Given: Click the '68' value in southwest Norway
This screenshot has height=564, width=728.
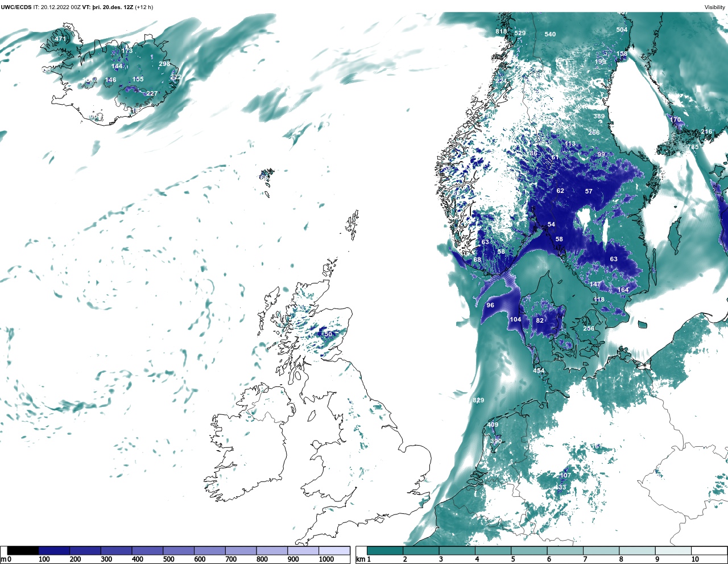Looking at the screenshot, I should click(477, 260).
